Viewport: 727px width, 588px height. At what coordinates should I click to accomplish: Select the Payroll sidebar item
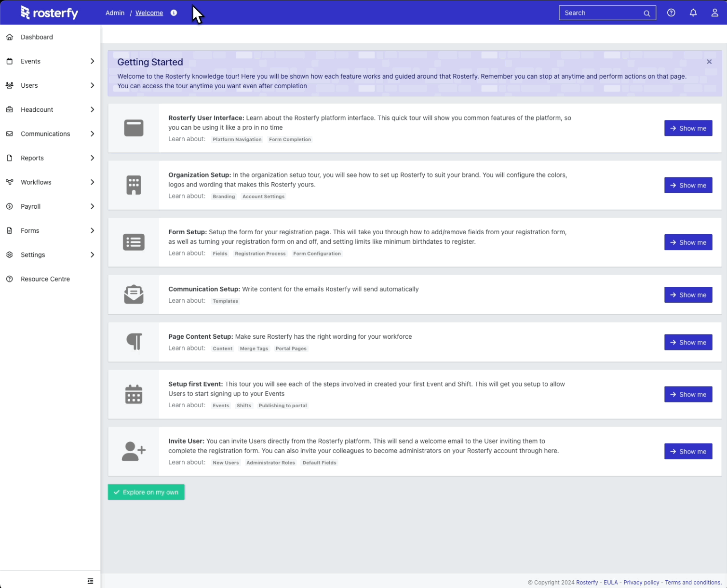(50, 206)
